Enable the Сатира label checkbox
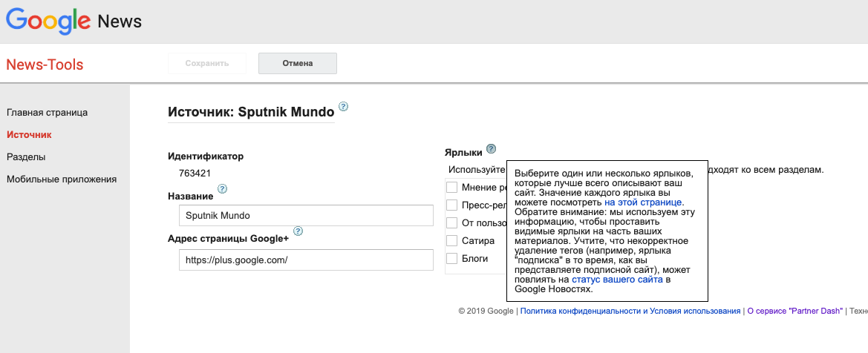Screen dimensions: 868x353 pos(451,240)
